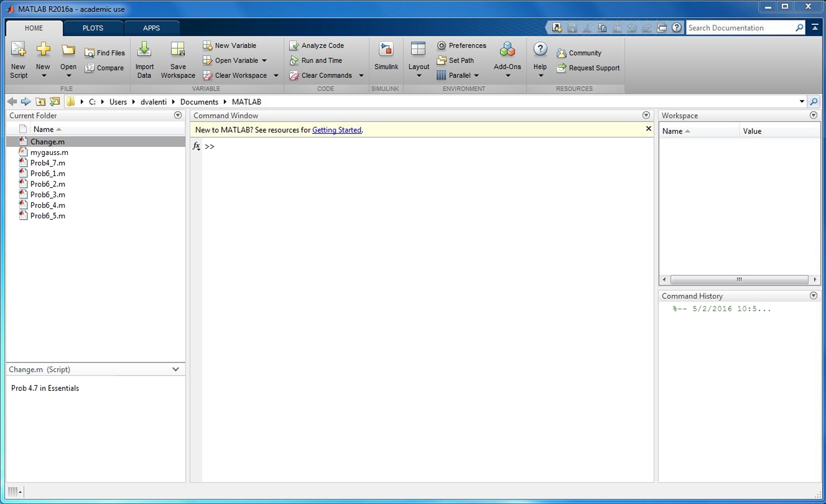Screen dimensions: 826x504
Task: Select the file mygauss.m
Action: click(49, 152)
